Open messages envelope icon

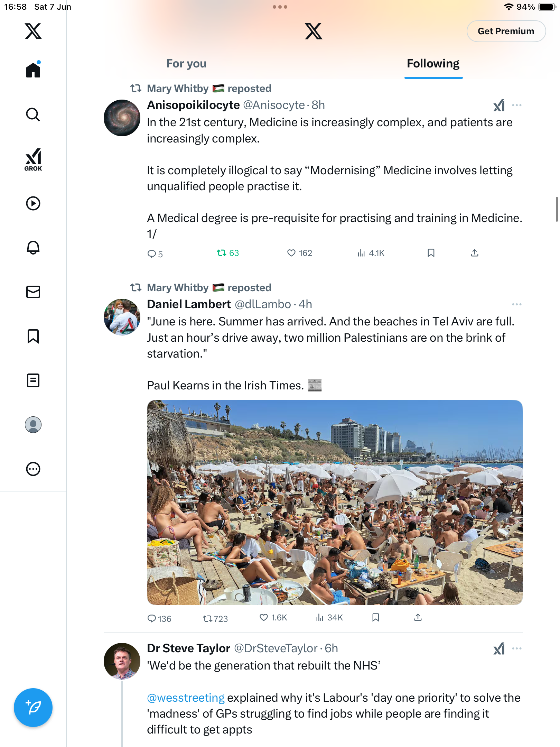(x=33, y=292)
